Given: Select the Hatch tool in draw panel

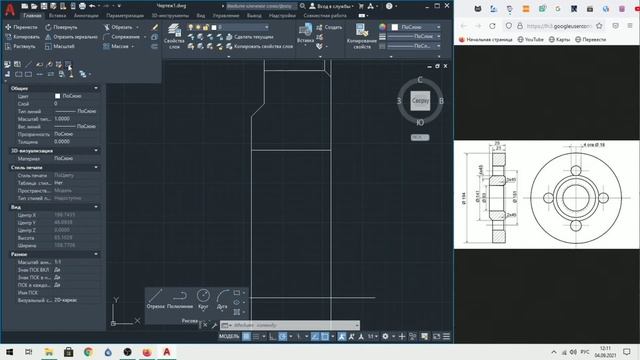Looking at the screenshot, I should (x=236, y=312).
